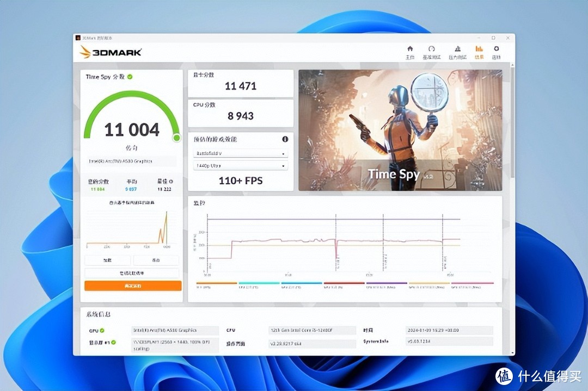Click the blue average score value

pos(131,189)
